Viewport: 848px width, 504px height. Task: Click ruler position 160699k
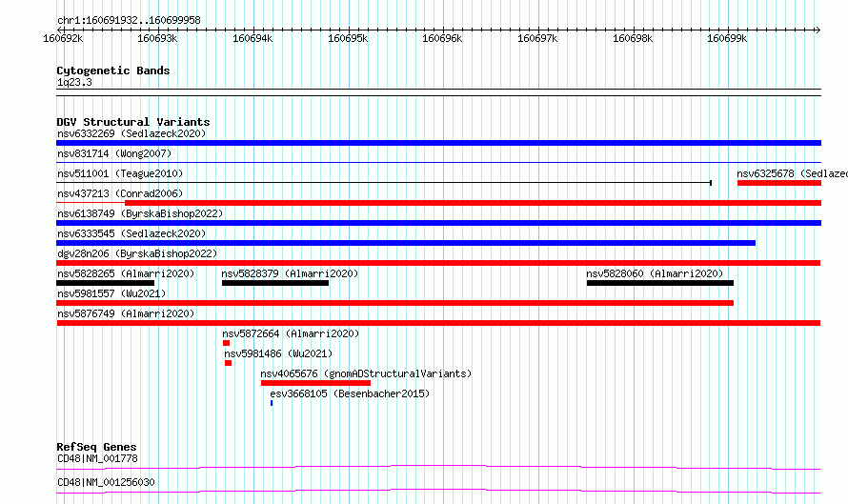tap(727, 38)
